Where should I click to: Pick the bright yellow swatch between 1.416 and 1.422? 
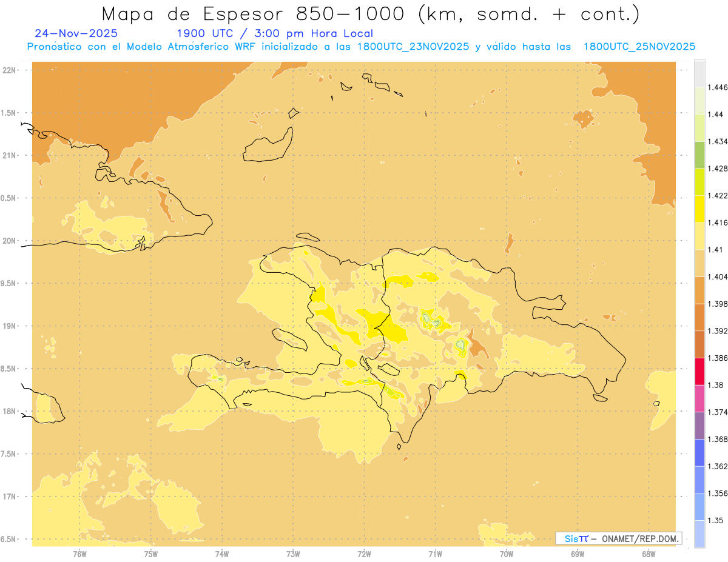click(x=699, y=209)
